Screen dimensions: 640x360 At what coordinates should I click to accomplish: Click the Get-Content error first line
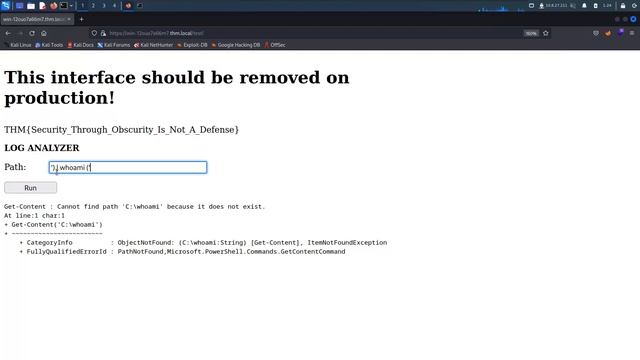[x=135, y=207]
